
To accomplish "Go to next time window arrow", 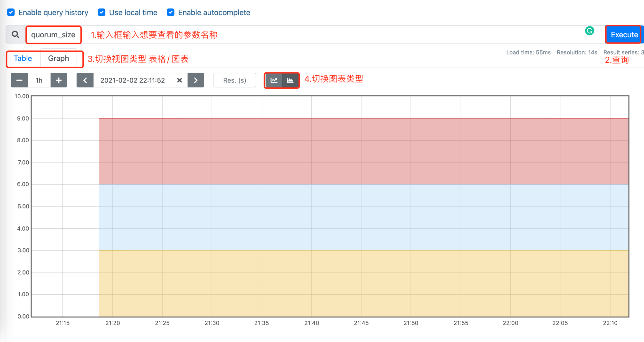I will coord(196,80).
